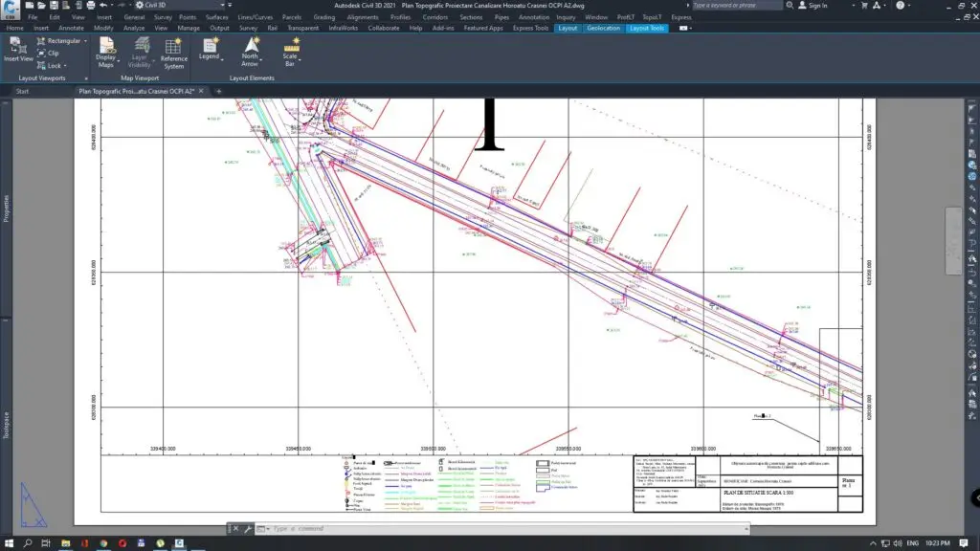The width and height of the screenshot is (980, 551).
Task: Open the quick access toolbar customize arrow
Action: coord(230,5)
